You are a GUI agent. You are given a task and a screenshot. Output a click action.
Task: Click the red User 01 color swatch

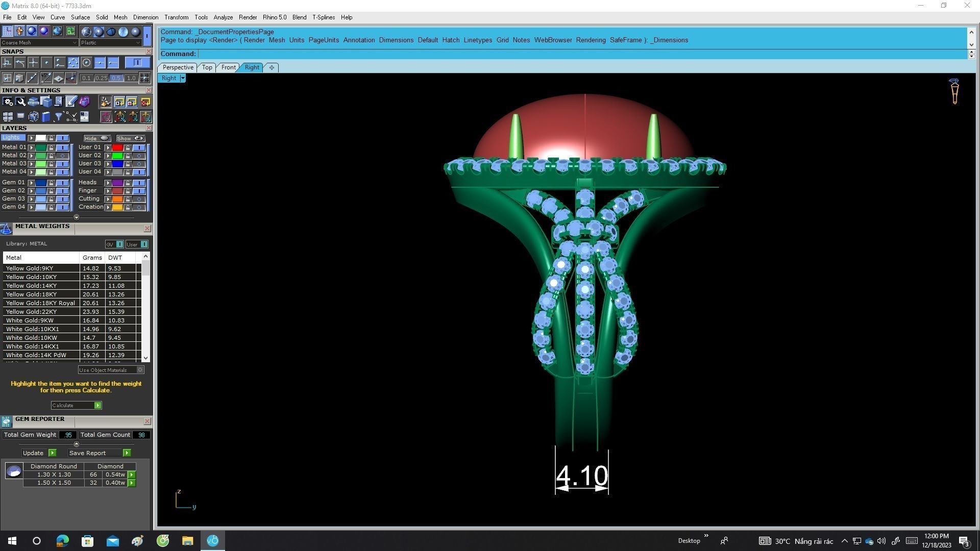click(x=117, y=147)
